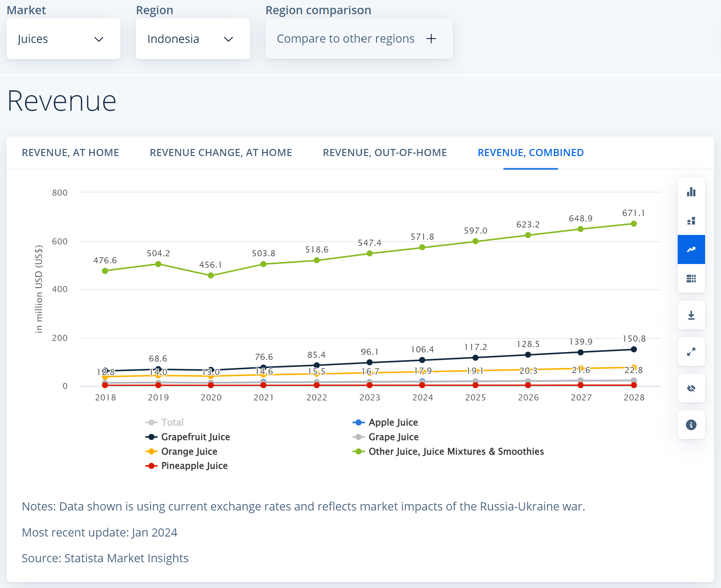Toggle Pineapple Juice legend entry
The image size is (721, 588).
194,466
